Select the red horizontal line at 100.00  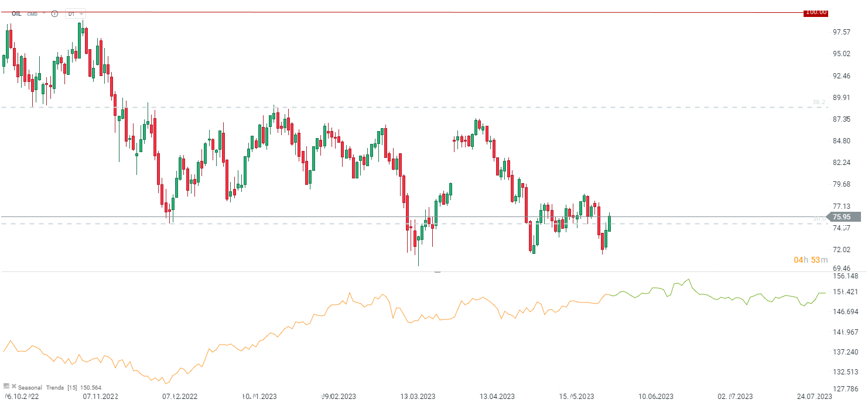coord(410,12)
